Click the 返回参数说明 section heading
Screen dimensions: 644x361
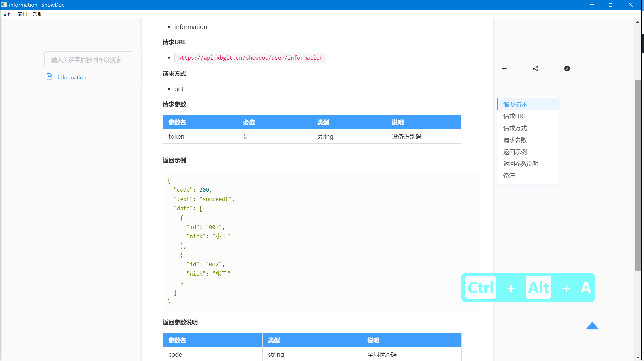pyautogui.click(x=180, y=322)
